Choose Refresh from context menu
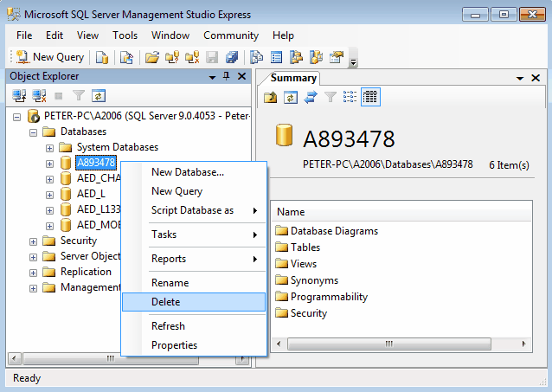The width and height of the screenshot is (552, 392). point(194,326)
